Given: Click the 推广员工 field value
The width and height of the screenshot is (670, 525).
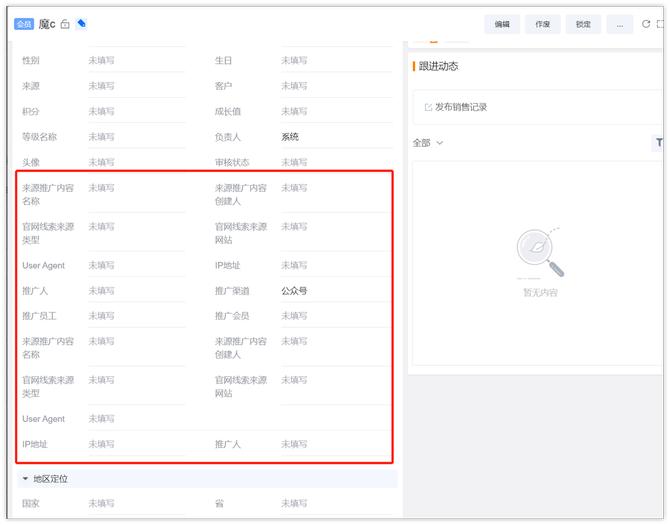Looking at the screenshot, I should (101, 316).
